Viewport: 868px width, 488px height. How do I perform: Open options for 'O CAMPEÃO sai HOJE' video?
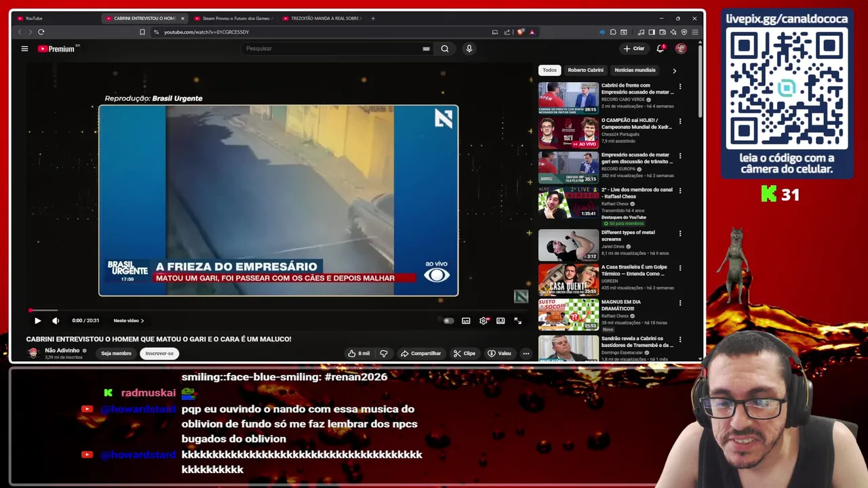pos(680,121)
